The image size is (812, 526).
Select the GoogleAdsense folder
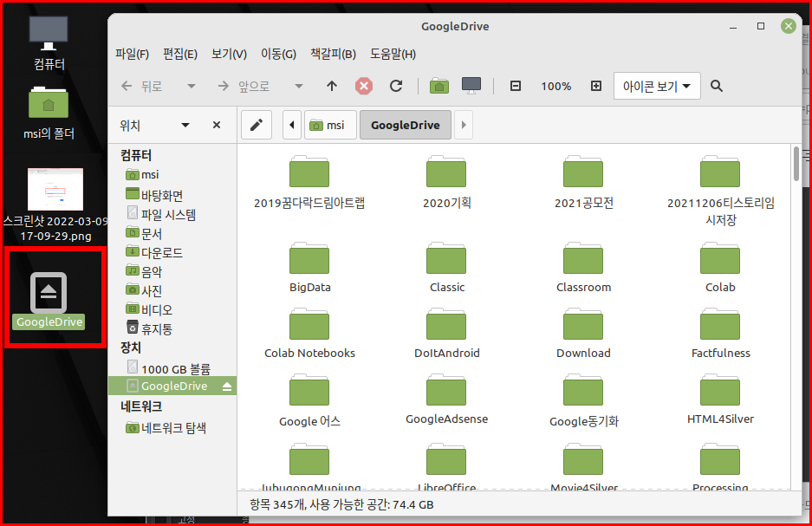pos(446,399)
